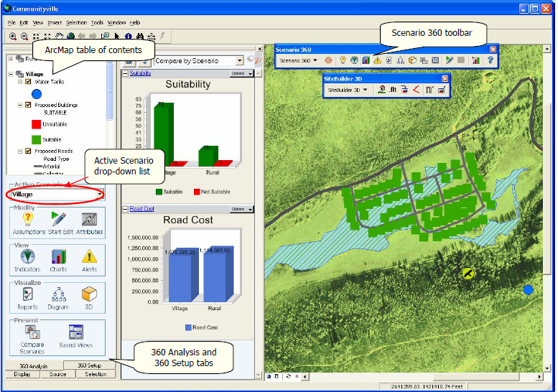Image resolution: width=558 pixels, height=392 pixels.
Task: Open the Attributes tool
Action: (90, 220)
